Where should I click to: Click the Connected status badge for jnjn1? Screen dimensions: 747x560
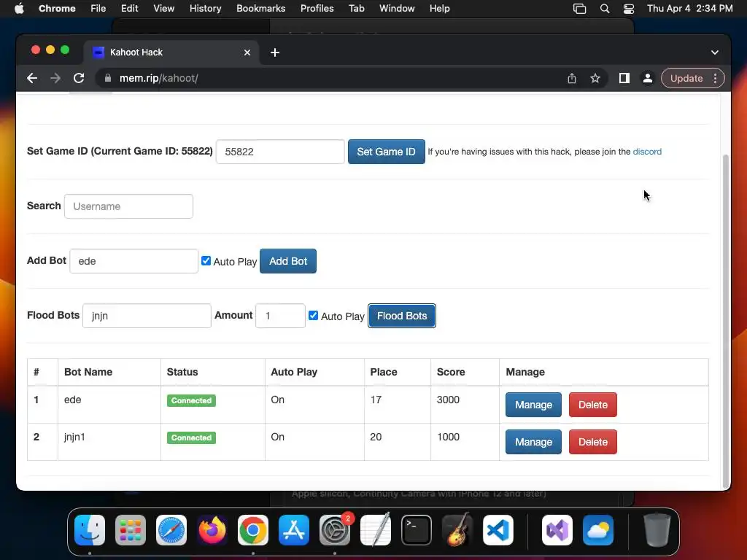coord(191,437)
